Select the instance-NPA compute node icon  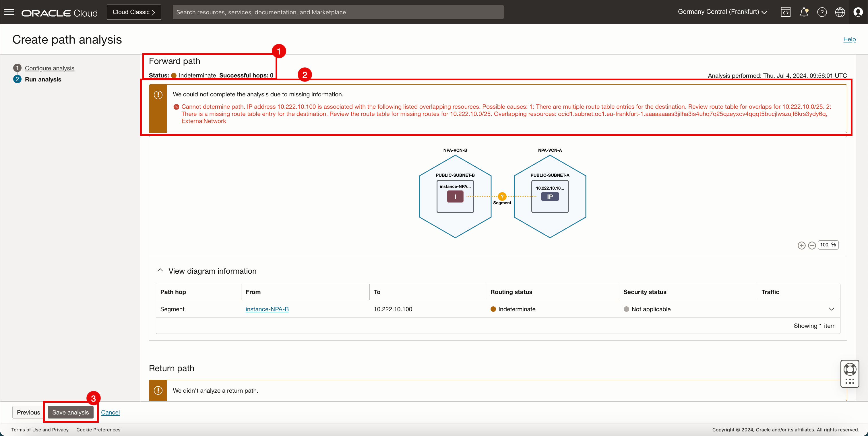pyautogui.click(x=455, y=196)
